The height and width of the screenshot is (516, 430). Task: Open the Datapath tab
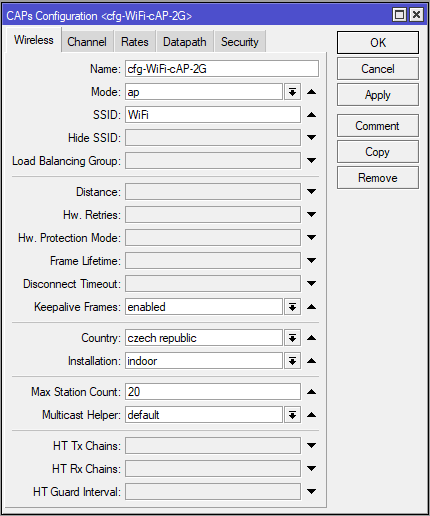[x=185, y=42]
